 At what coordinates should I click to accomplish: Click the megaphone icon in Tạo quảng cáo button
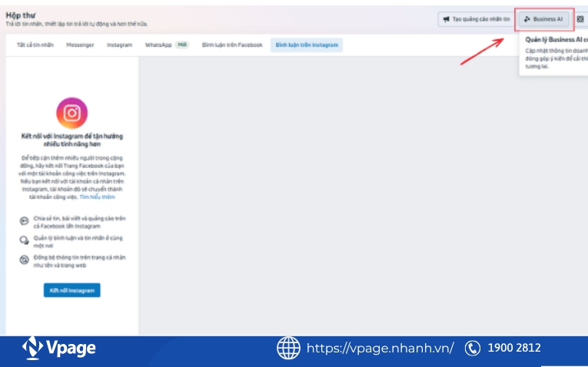447,19
